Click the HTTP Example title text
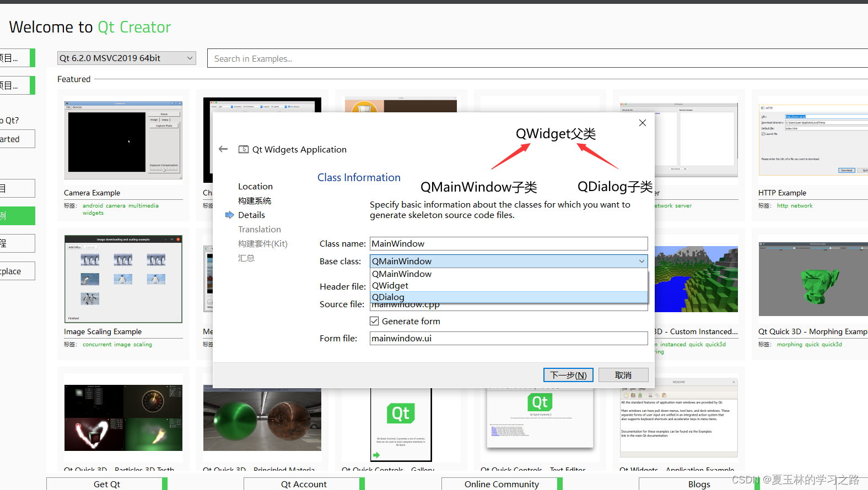The image size is (868, 490). (782, 193)
